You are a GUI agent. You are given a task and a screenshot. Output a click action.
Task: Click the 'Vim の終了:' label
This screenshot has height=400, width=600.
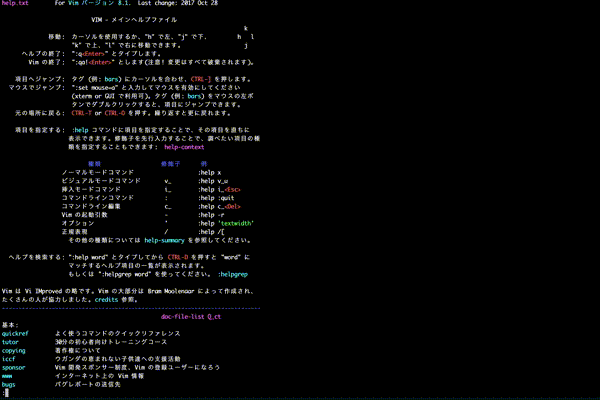47,62
